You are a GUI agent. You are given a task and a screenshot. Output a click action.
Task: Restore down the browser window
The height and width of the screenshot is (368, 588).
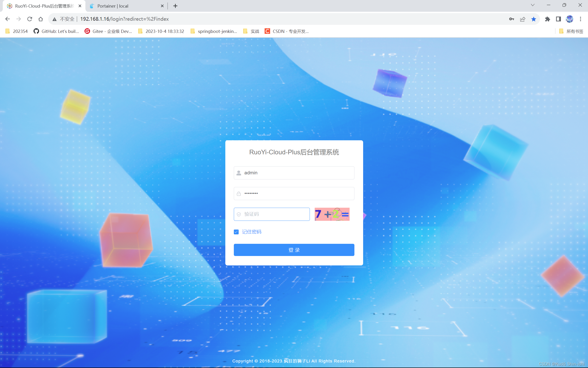564,5
